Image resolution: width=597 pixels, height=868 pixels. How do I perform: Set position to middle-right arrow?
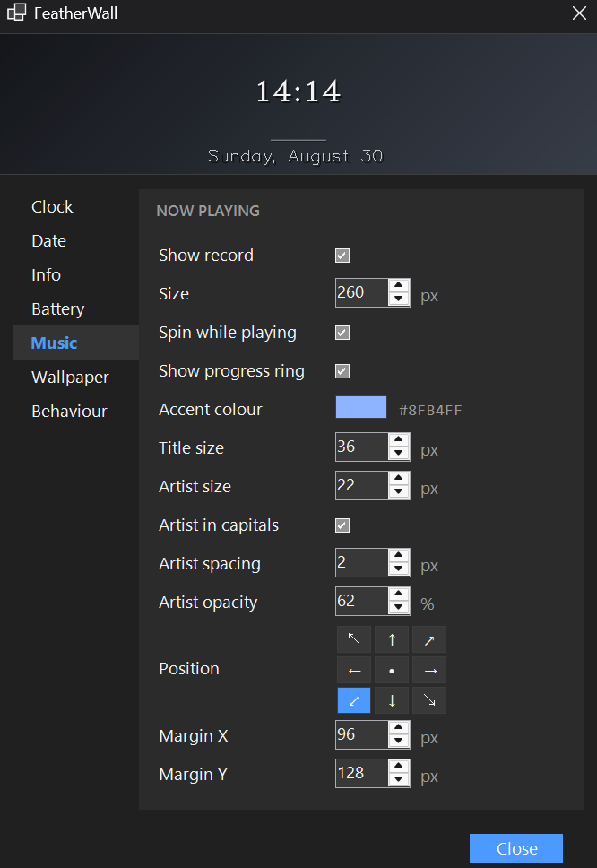click(429, 671)
